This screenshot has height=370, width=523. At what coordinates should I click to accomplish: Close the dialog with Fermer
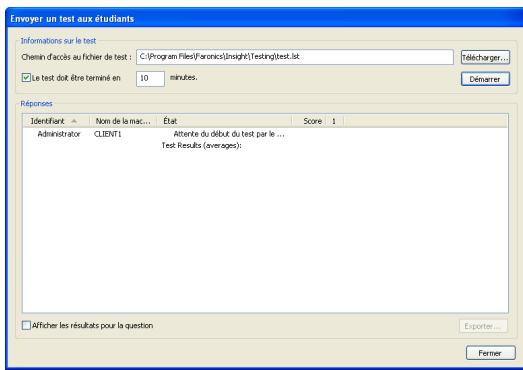(490, 353)
